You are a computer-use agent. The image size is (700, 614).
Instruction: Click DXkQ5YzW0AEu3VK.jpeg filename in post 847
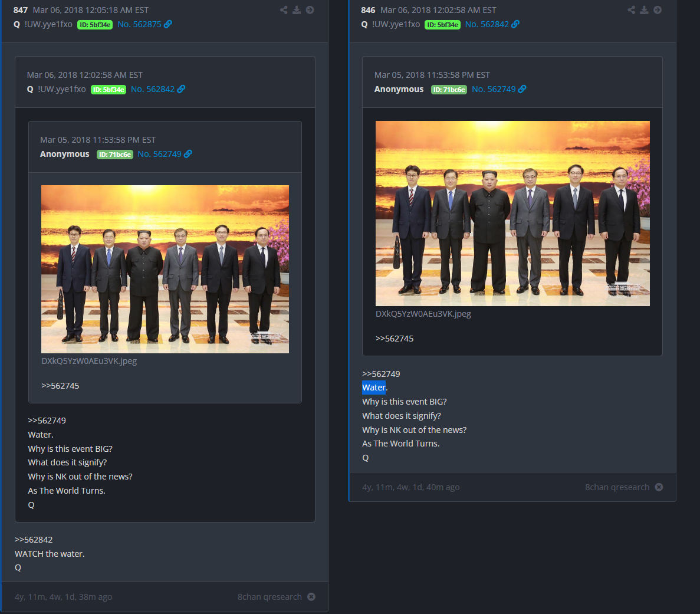click(89, 361)
